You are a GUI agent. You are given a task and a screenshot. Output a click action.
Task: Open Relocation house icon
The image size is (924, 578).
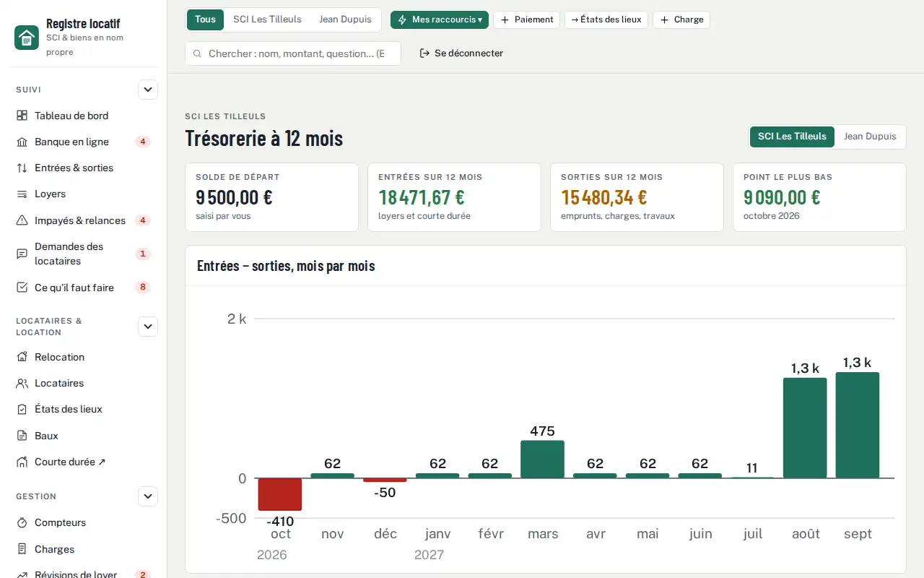click(22, 357)
